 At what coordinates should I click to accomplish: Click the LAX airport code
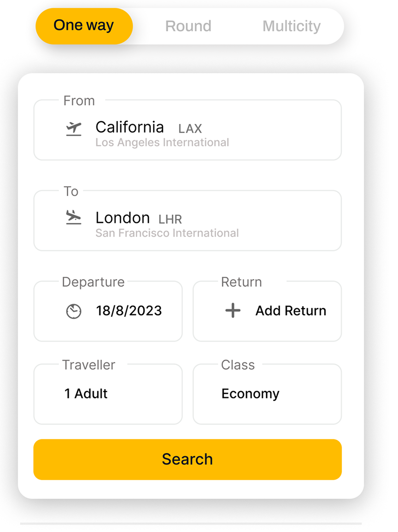click(x=190, y=129)
